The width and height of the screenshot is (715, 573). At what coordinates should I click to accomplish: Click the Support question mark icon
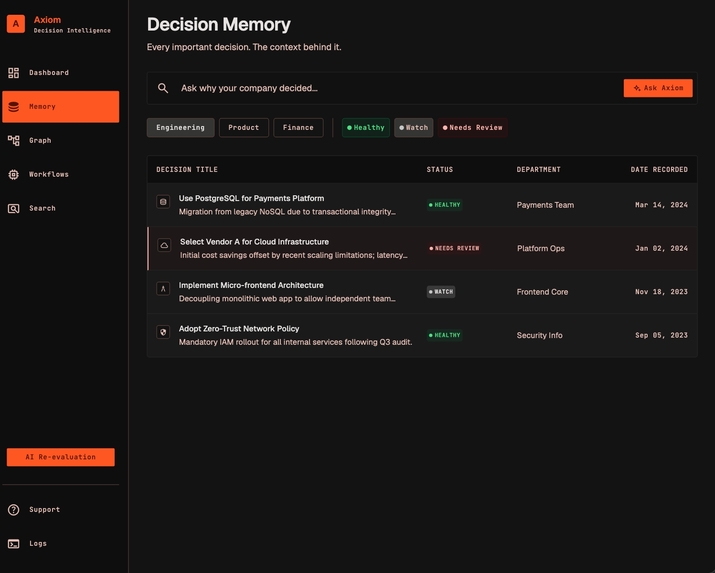[14, 510]
